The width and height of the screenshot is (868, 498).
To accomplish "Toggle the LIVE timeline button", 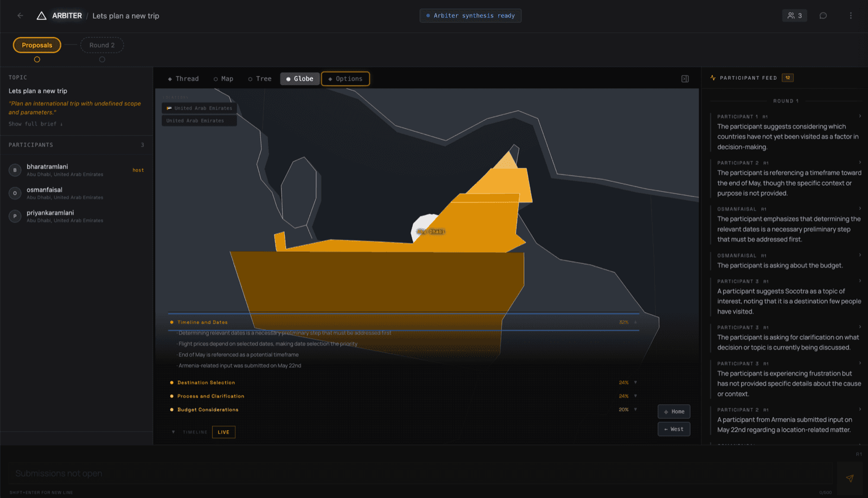I will click(224, 432).
